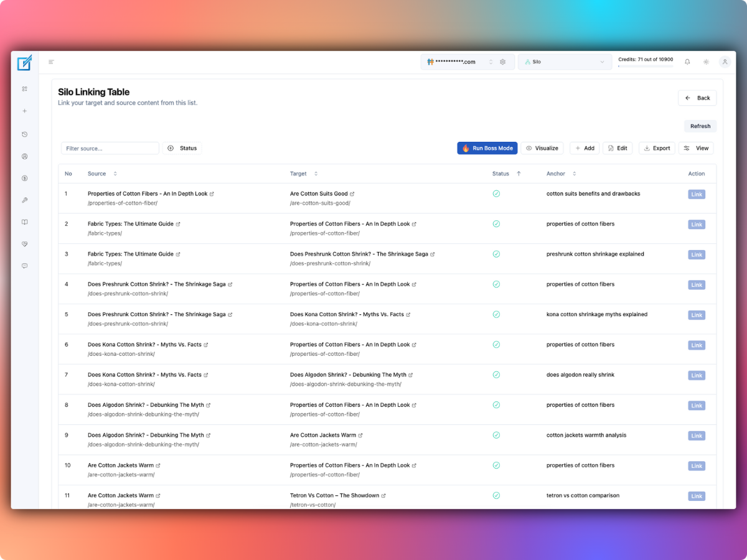Open the user profile icon in sidebar
This screenshot has width=747, height=560.
pos(25,157)
